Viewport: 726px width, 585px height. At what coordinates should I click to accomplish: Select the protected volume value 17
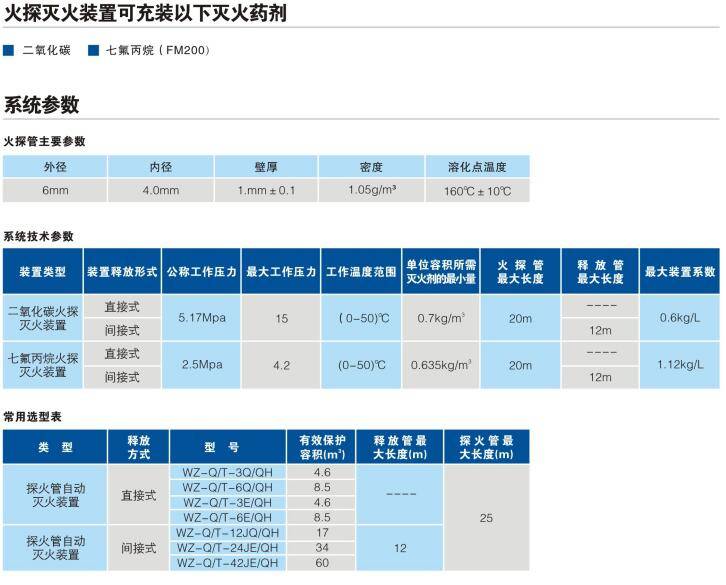point(322,533)
